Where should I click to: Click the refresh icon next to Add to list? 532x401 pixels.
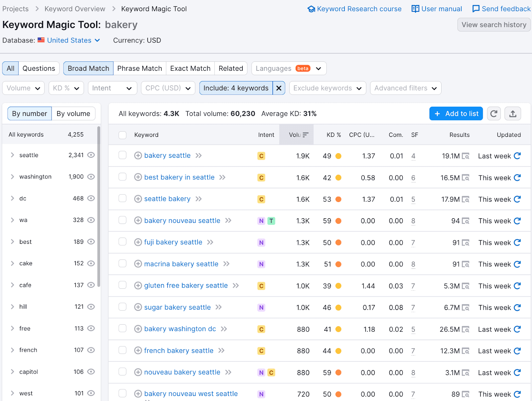pyautogui.click(x=494, y=114)
